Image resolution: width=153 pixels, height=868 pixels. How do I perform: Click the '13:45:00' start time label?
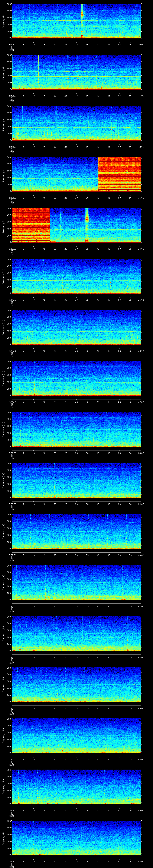(12, 861)
